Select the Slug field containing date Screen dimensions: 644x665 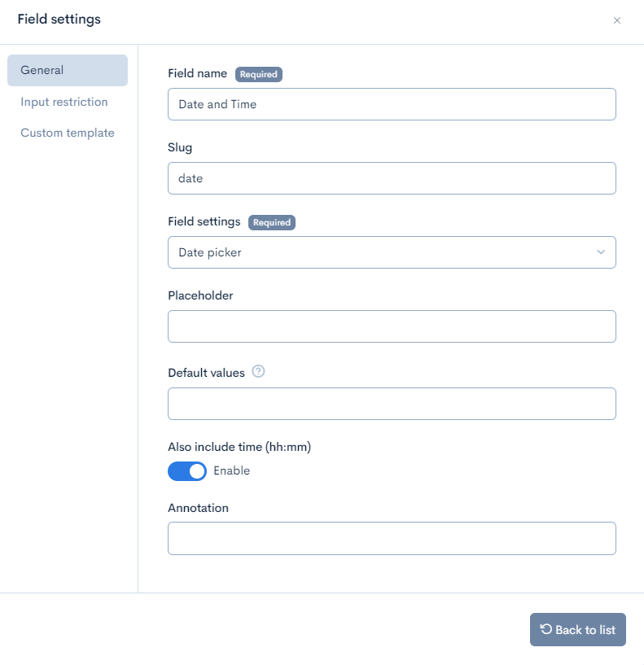[x=392, y=177]
